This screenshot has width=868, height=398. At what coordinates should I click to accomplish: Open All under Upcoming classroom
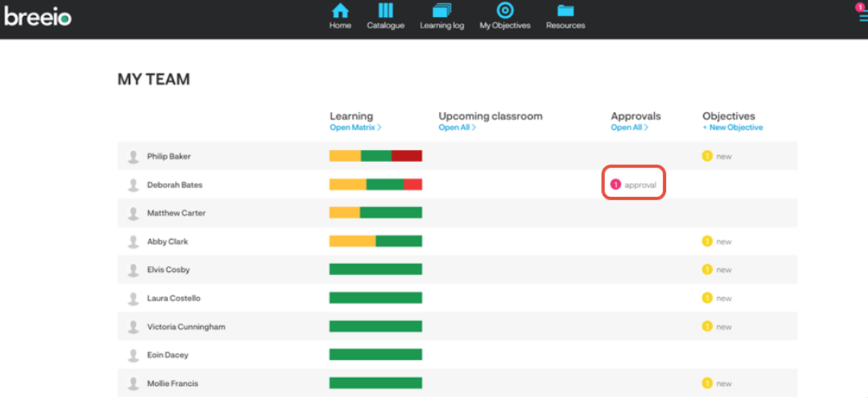coord(457,127)
